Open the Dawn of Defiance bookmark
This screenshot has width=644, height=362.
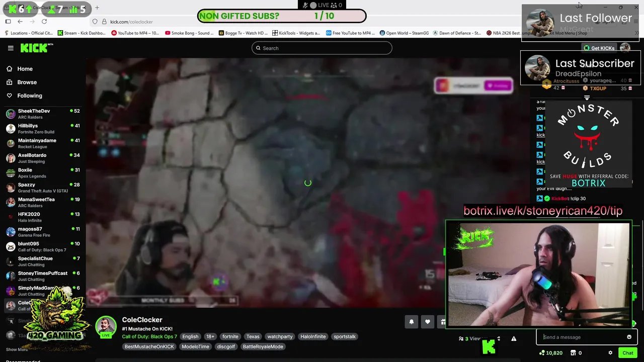(x=457, y=33)
